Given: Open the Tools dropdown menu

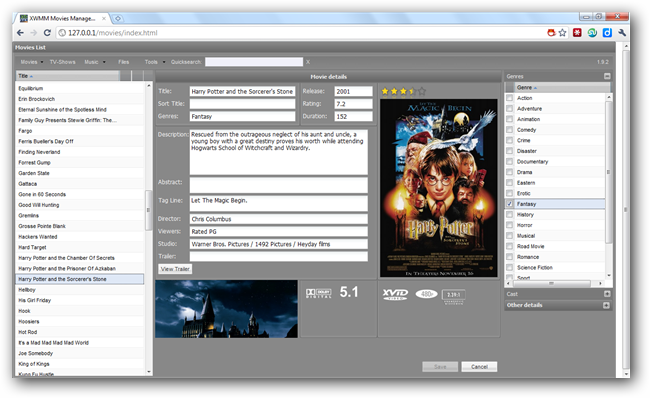Looking at the screenshot, I should 155,62.
